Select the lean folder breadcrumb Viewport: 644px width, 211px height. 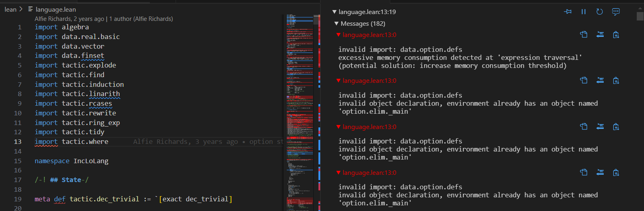pos(10,9)
